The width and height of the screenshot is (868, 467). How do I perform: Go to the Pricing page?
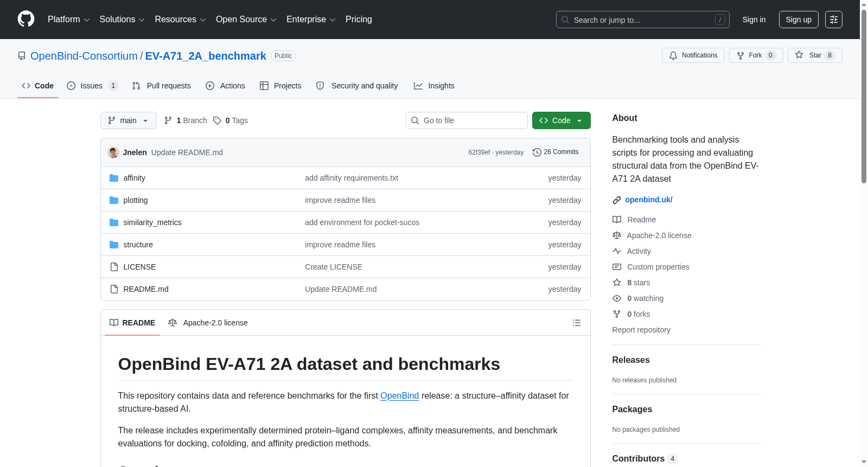[x=359, y=20]
